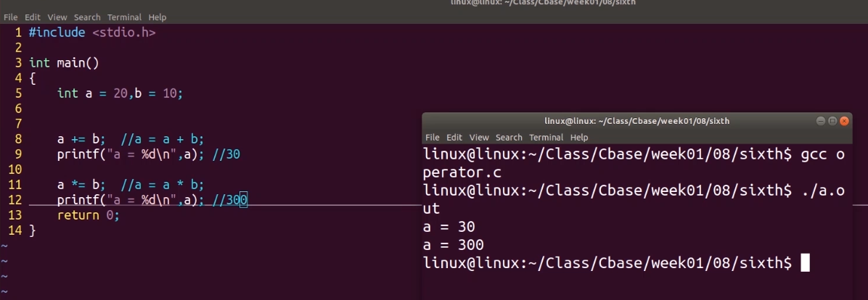Open Edit menu in front terminal
Screen dimensions: 868x300
454,138
